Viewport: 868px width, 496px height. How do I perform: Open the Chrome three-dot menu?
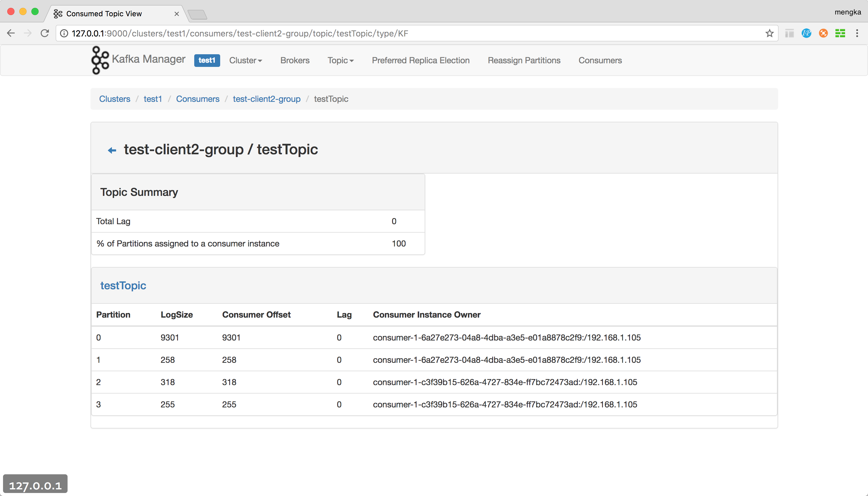pos(857,33)
